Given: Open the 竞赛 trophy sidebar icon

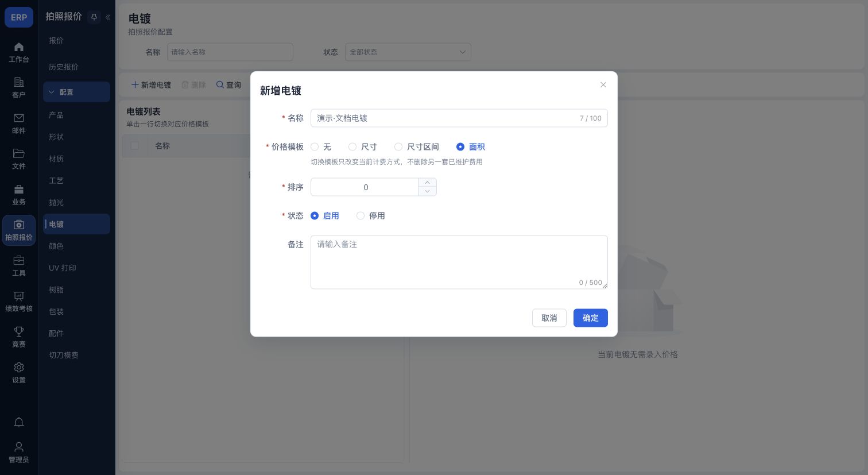Looking at the screenshot, I should coord(19,337).
